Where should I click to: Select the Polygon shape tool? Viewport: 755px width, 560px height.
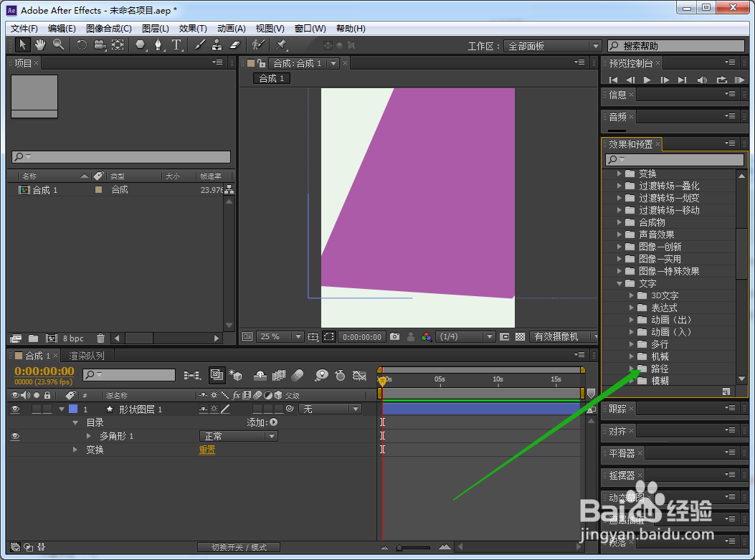pyautogui.click(x=140, y=45)
